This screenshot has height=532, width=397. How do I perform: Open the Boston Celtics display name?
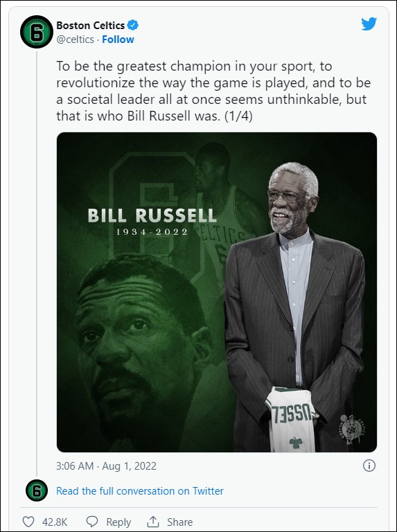click(91, 25)
